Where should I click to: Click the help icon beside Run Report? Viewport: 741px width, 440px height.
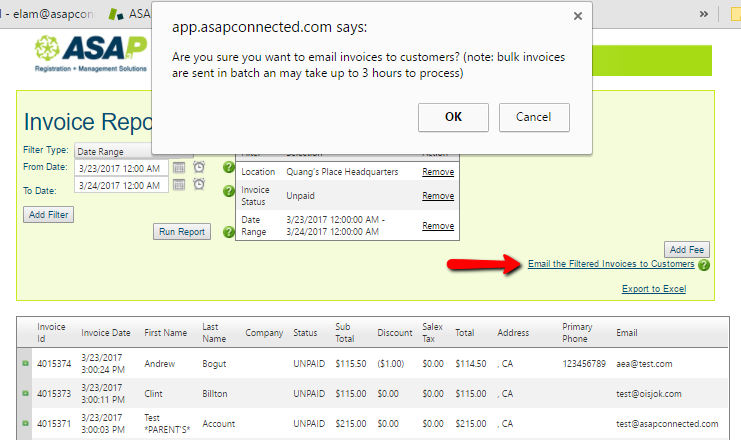tap(228, 232)
